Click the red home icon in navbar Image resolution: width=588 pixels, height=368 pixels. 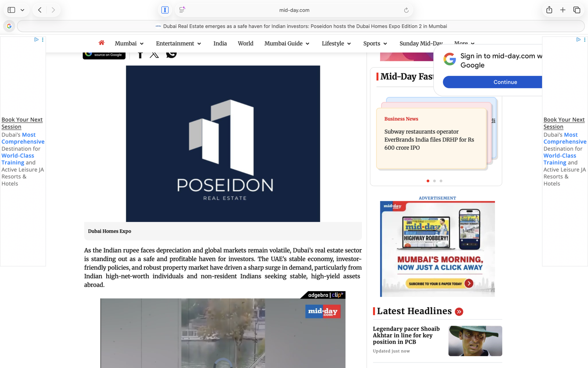coord(101,43)
